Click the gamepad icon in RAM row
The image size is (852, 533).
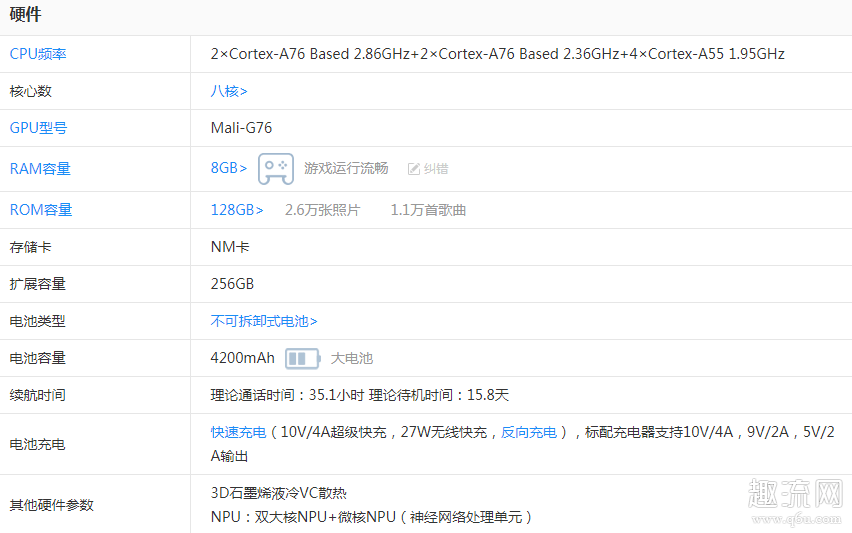point(276,169)
